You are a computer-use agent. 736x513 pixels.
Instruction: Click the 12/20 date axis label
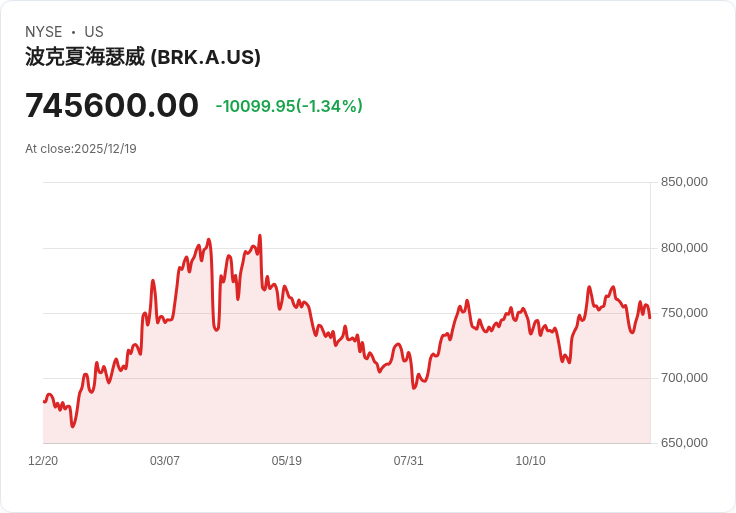point(43,461)
